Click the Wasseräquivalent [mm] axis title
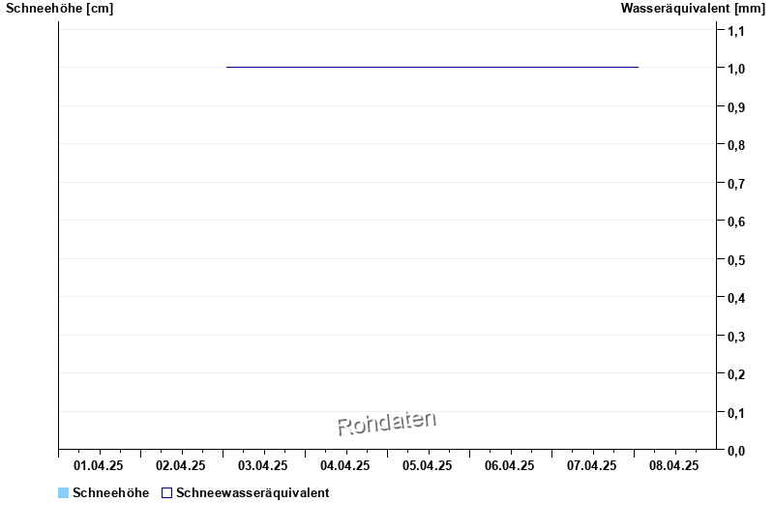The width and height of the screenshot is (774, 532). pyautogui.click(x=693, y=9)
